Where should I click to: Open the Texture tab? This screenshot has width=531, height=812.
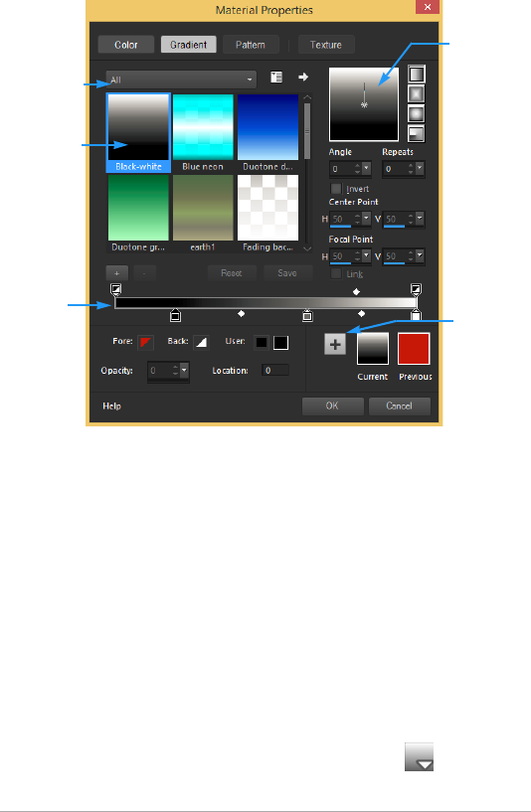coord(326,45)
